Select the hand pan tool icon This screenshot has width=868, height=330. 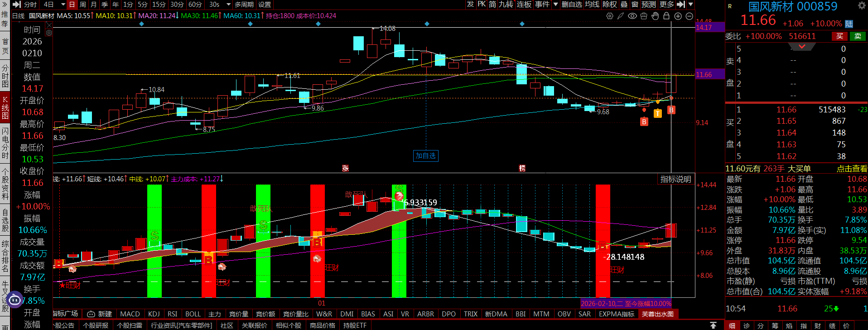click(655, 16)
